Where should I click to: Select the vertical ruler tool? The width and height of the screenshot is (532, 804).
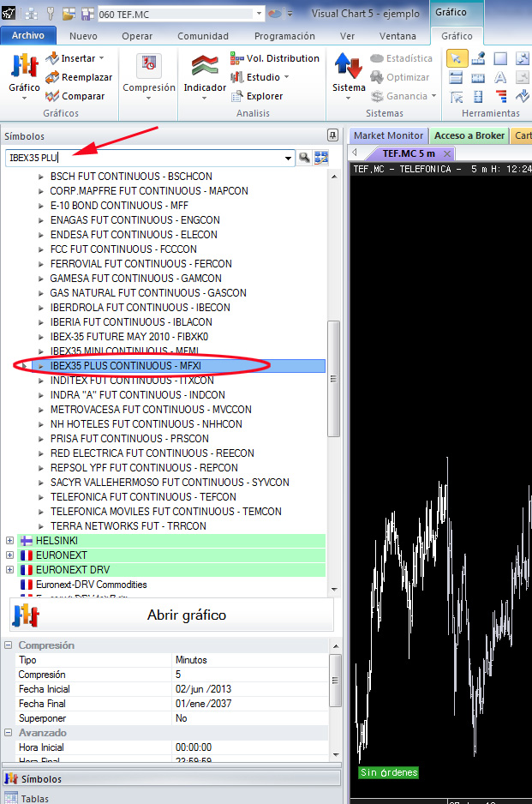[x=478, y=96]
